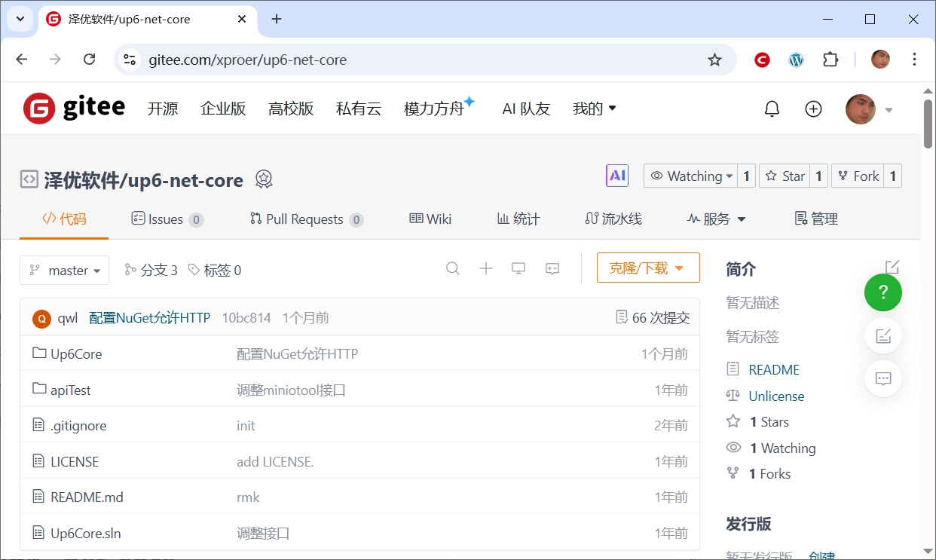This screenshot has height=560, width=936.
Task: Click the green help question mark button
Action: point(882,292)
